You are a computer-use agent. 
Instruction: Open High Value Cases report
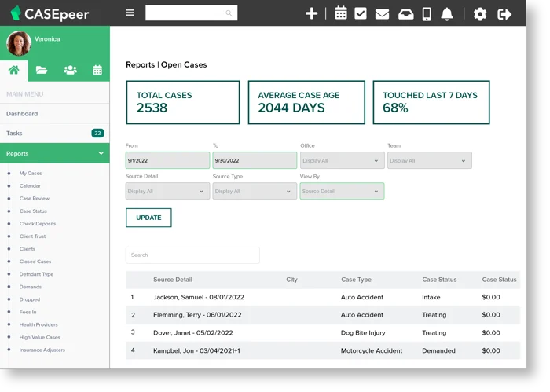[40, 337]
